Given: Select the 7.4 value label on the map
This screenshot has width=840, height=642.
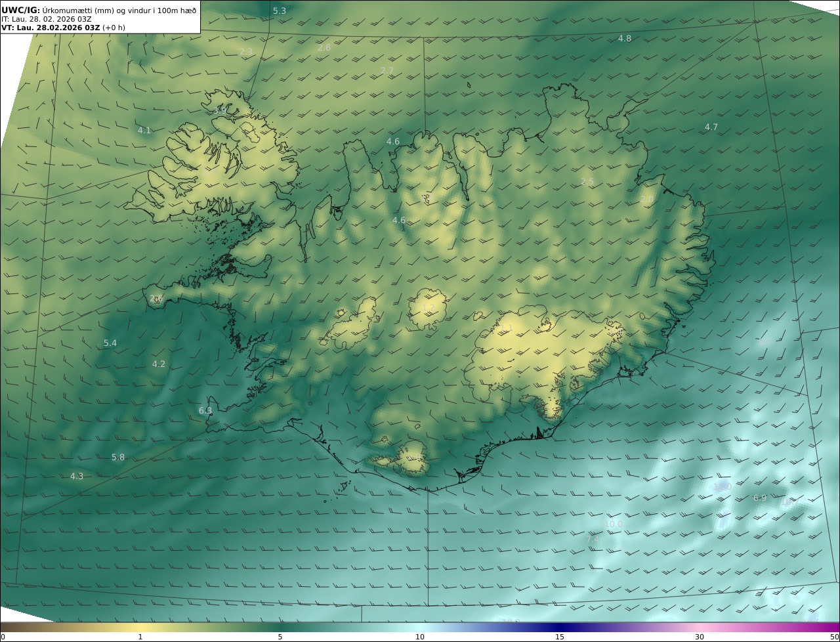Looking at the screenshot, I should pos(593,539).
